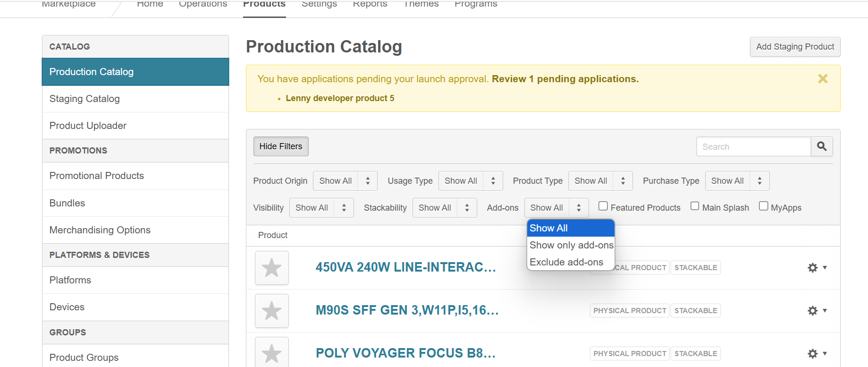Open the Product Origin dropdown

[345, 181]
